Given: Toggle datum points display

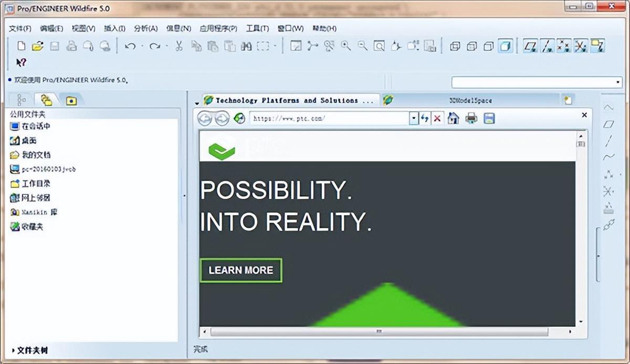Looking at the screenshot, I should pos(564,46).
